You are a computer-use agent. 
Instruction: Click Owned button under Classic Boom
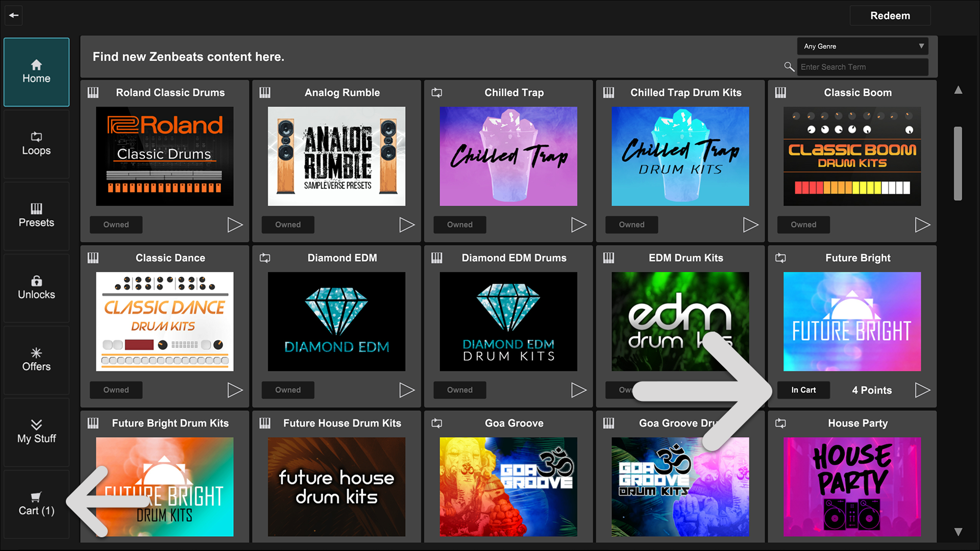point(803,224)
